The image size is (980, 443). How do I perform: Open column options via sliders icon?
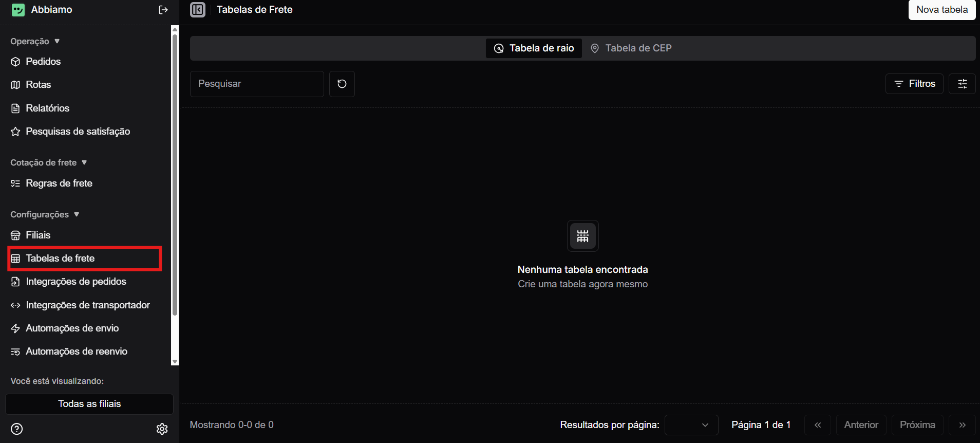(x=963, y=84)
